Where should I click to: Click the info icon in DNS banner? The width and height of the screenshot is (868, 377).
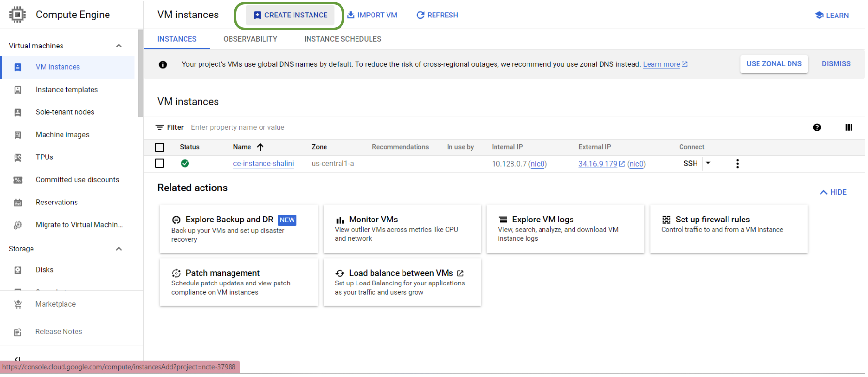click(163, 64)
